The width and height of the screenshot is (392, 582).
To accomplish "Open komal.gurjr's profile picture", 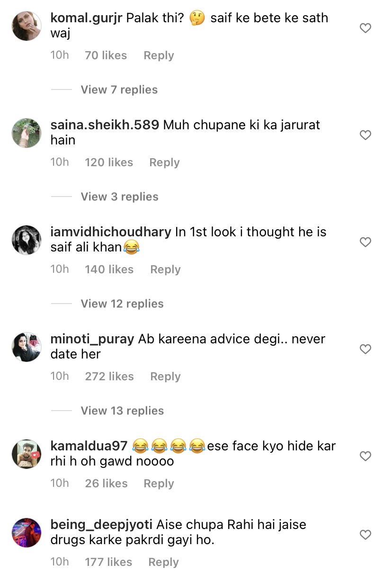I will 27,26.
